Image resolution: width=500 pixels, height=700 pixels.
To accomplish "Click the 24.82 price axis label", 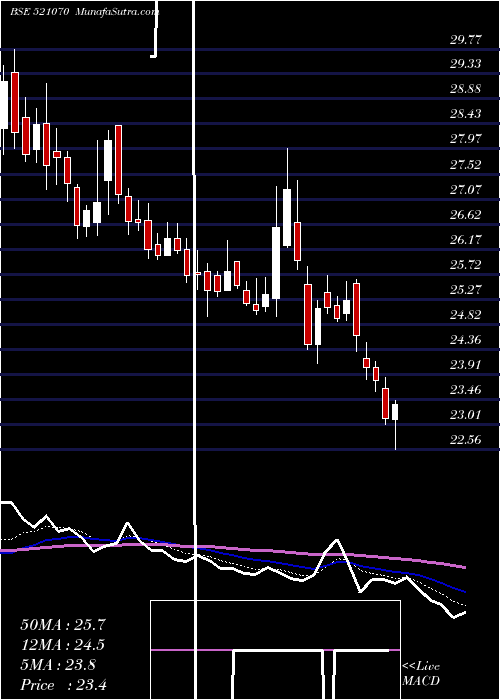I will (x=466, y=316).
